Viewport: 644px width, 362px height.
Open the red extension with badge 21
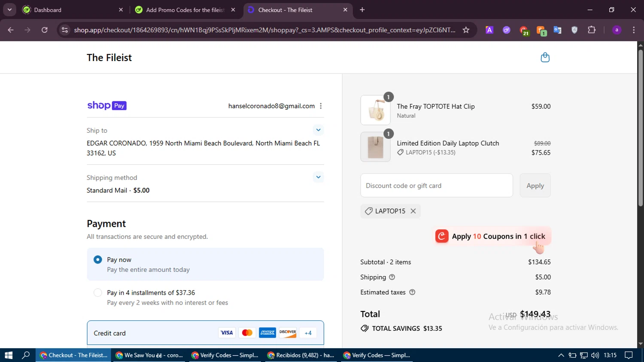tap(524, 30)
